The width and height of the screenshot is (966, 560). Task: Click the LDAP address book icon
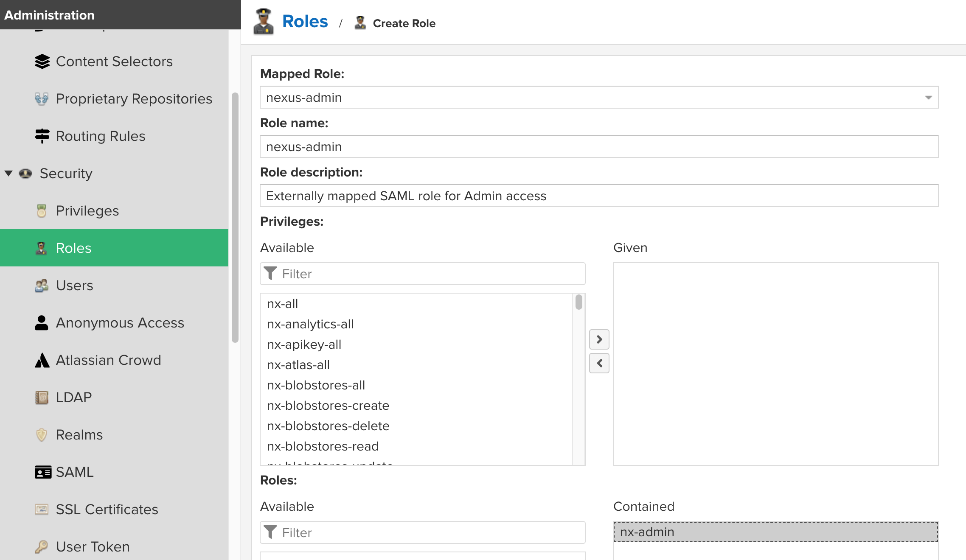pyautogui.click(x=42, y=398)
